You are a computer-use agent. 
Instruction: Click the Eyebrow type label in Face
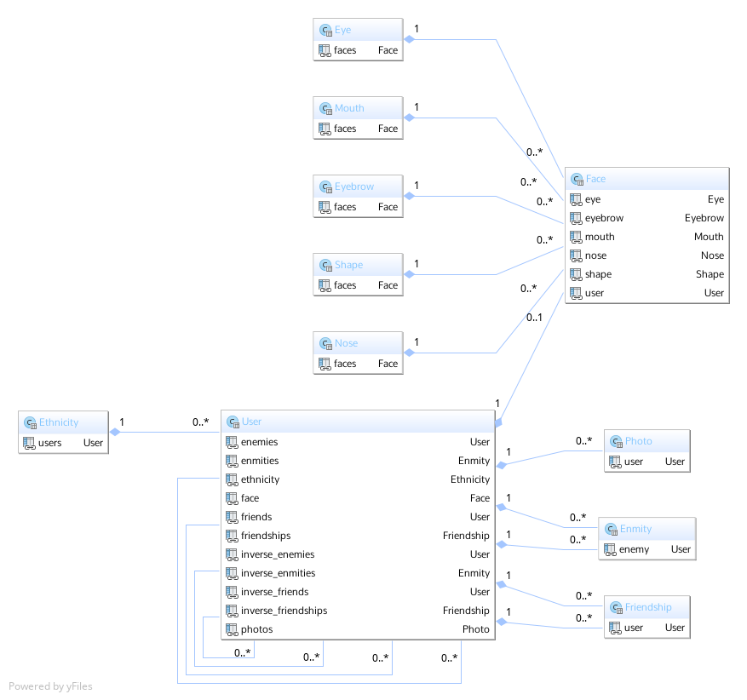pos(704,218)
